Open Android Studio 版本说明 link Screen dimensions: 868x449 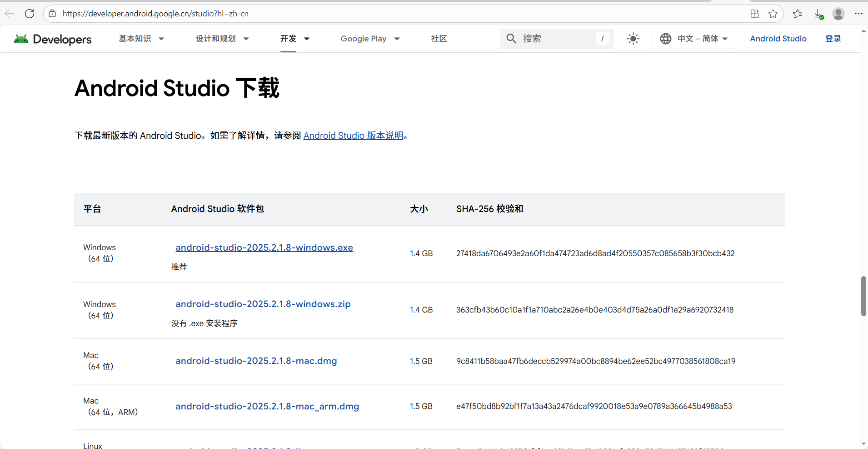tap(353, 136)
